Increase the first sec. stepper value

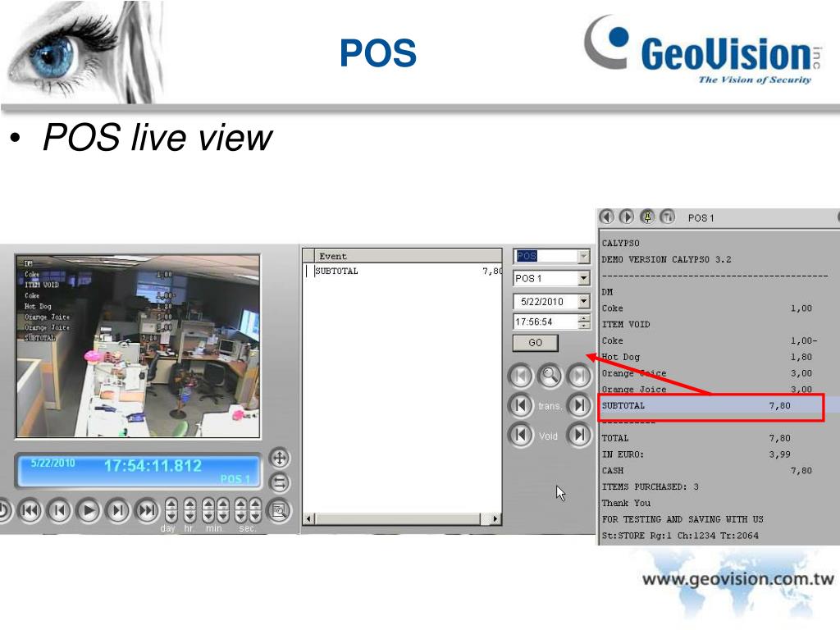pyautogui.click(x=241, y=504)
